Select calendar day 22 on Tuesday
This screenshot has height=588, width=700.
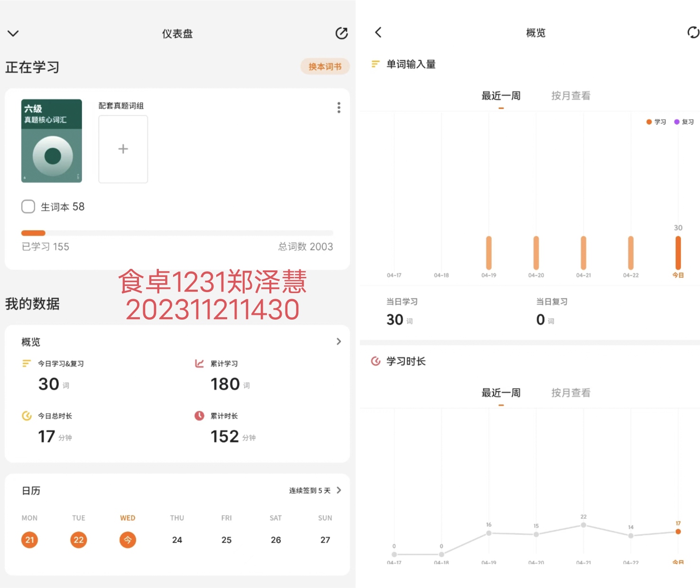(79, 540)
